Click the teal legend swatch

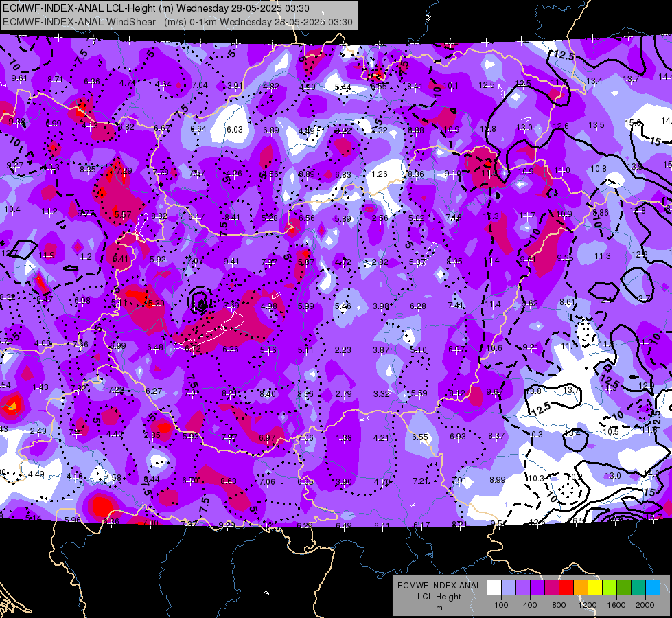click(638, 588)
